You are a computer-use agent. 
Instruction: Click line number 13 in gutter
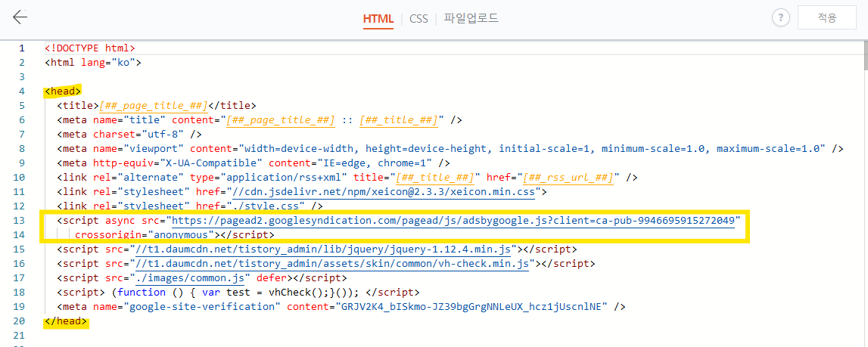click(x=20, y=220)
